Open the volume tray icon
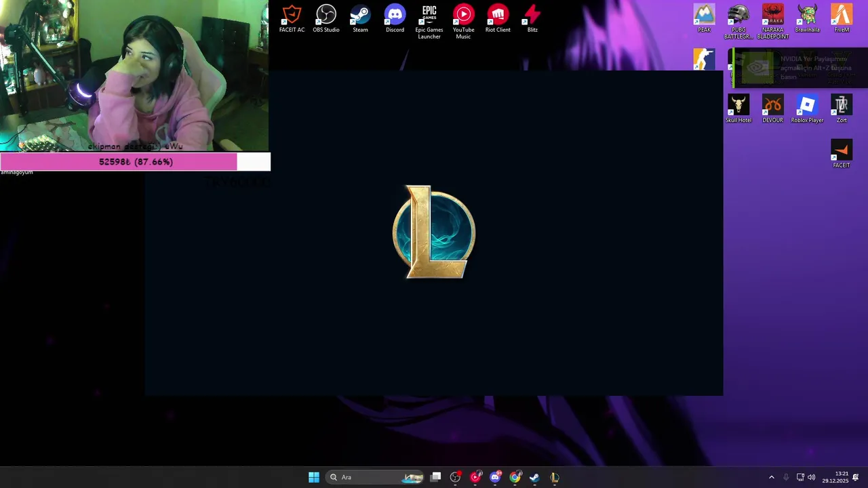Screen dimensions: 868x488 (812, 477)
